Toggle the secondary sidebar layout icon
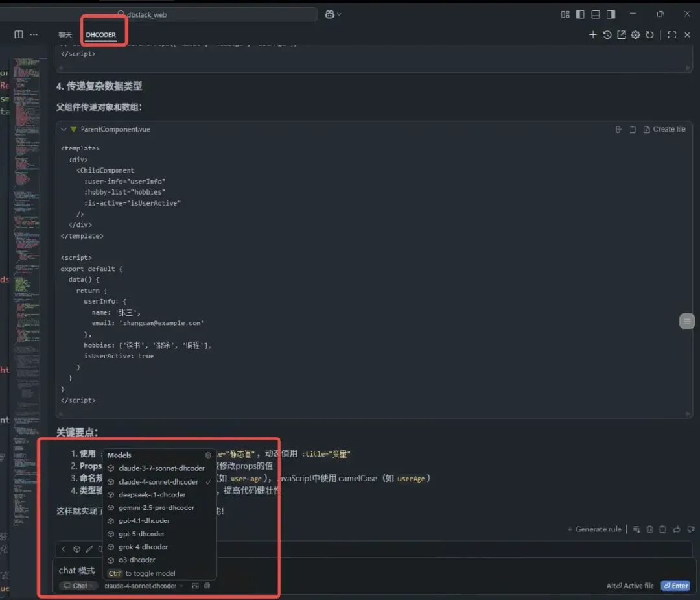Viewport: 700px width, 600px height. 611,14
